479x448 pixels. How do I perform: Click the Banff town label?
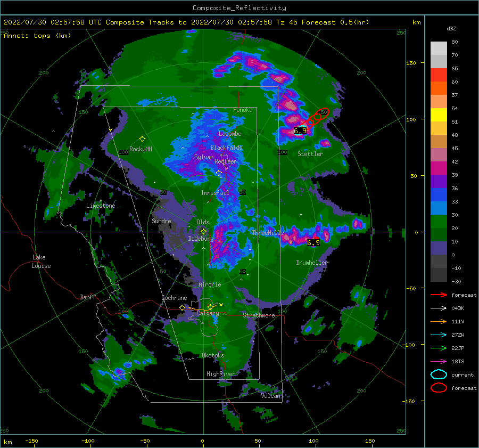point(88,297)
